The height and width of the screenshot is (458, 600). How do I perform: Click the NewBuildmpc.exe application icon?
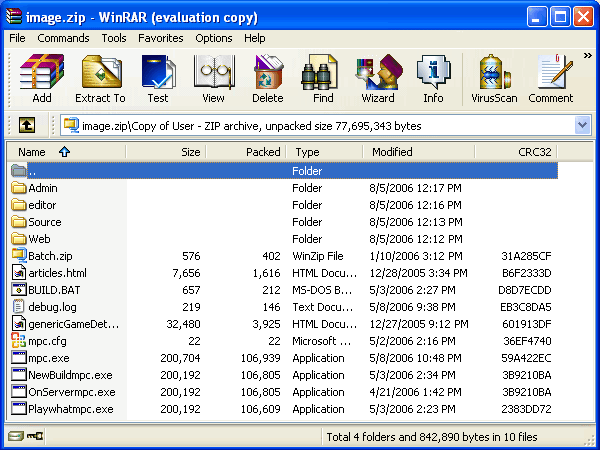pos(18,375)
